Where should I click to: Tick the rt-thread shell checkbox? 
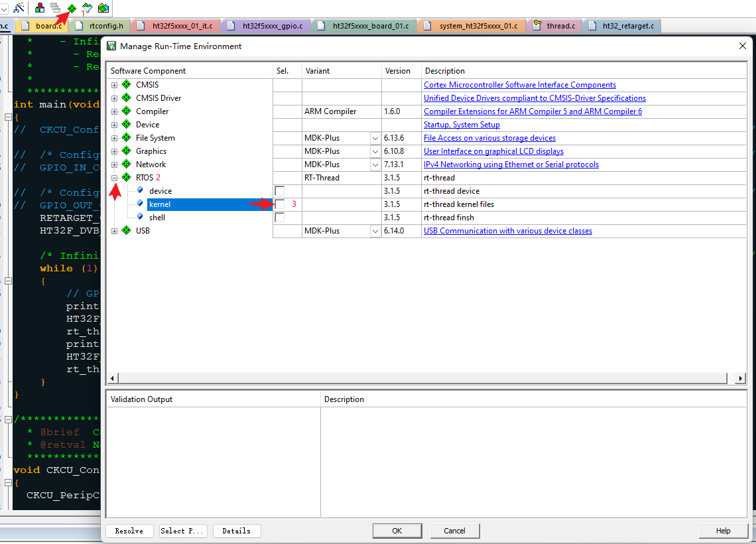pyautogui.click(x=280, y=218)
